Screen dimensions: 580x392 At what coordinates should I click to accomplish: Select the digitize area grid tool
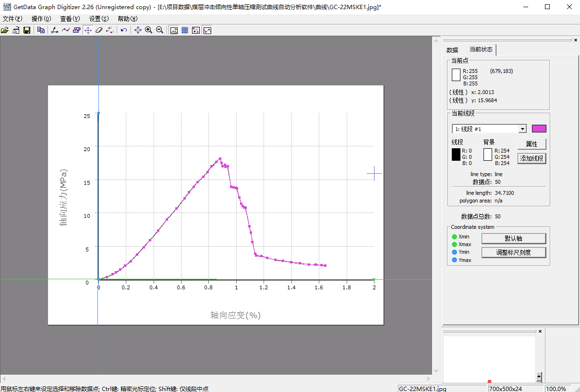77,30
